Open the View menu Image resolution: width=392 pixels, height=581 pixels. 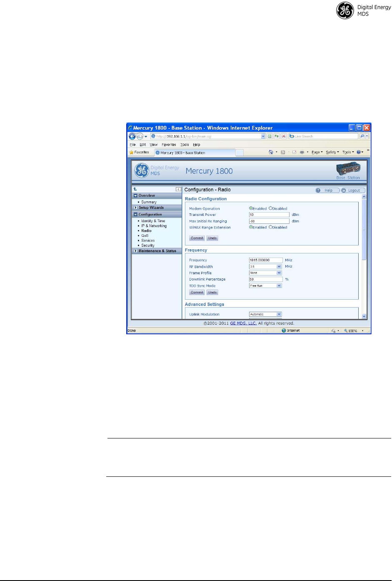coord(154,145)
